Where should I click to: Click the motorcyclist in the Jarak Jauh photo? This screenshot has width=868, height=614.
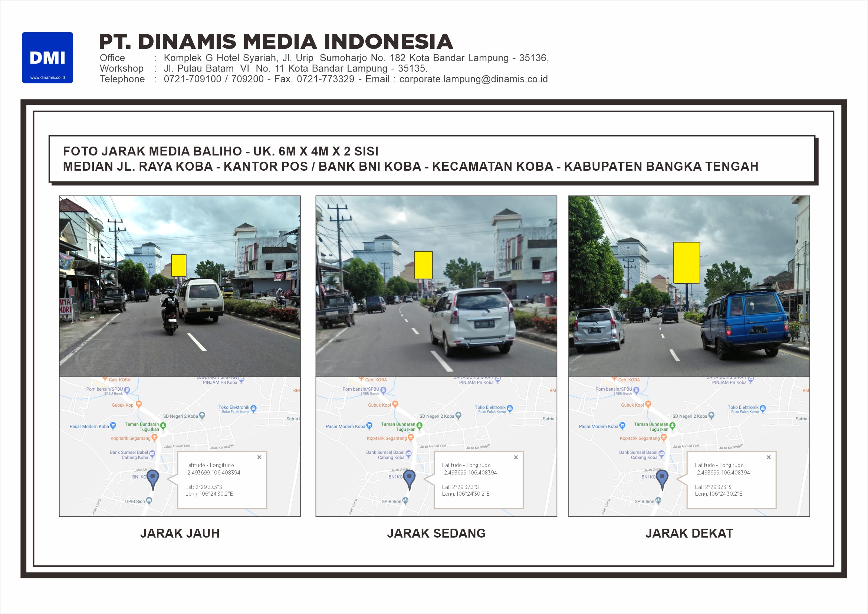pos(170,312)
